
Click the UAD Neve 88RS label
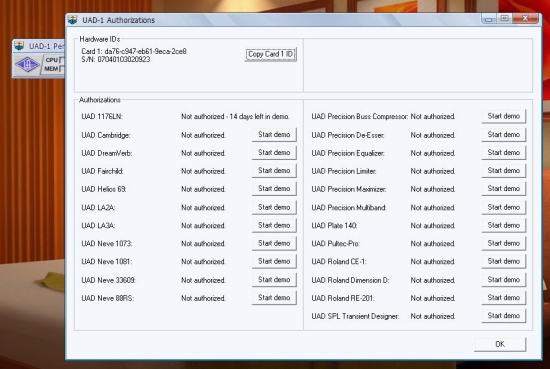click(x=108, y=298)
